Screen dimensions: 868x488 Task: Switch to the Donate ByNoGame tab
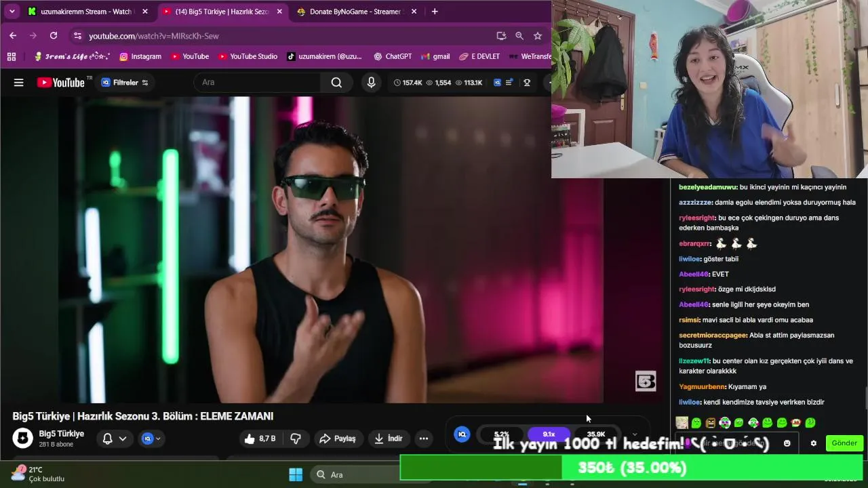pyautogui.click(x=357, y=12)
